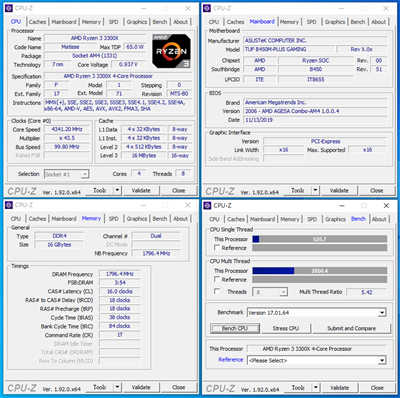Select the Bench tab in the Memory window
This screenshot has width=400, height=398.
[160, 219]
